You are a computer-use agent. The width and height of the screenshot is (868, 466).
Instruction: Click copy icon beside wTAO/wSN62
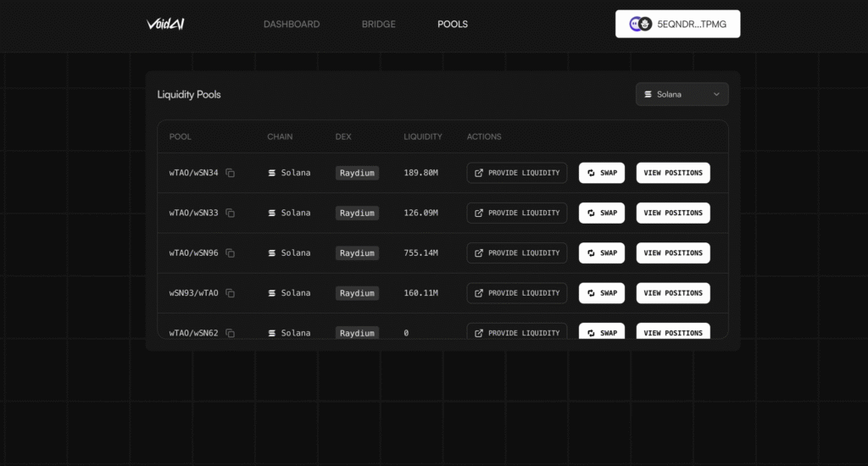(231, 333)
